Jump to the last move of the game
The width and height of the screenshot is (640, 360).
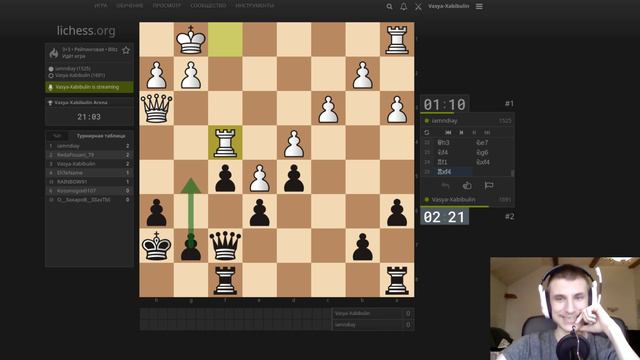click(x=487, y=132)
